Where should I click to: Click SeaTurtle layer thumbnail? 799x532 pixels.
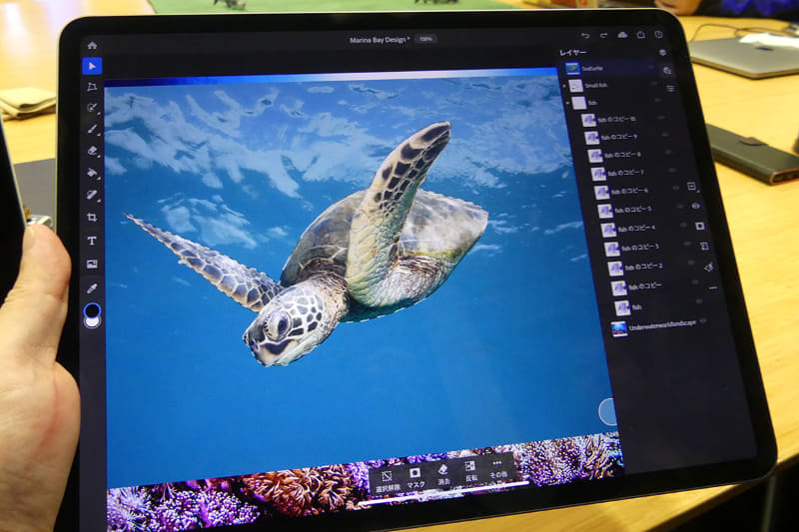pyautogui.click(x=572, y=68)
